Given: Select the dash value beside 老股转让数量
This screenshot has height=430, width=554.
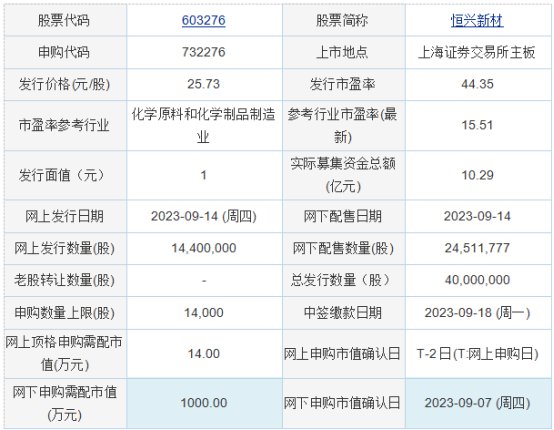Looking at the screenshot, I should coord(204,281).
